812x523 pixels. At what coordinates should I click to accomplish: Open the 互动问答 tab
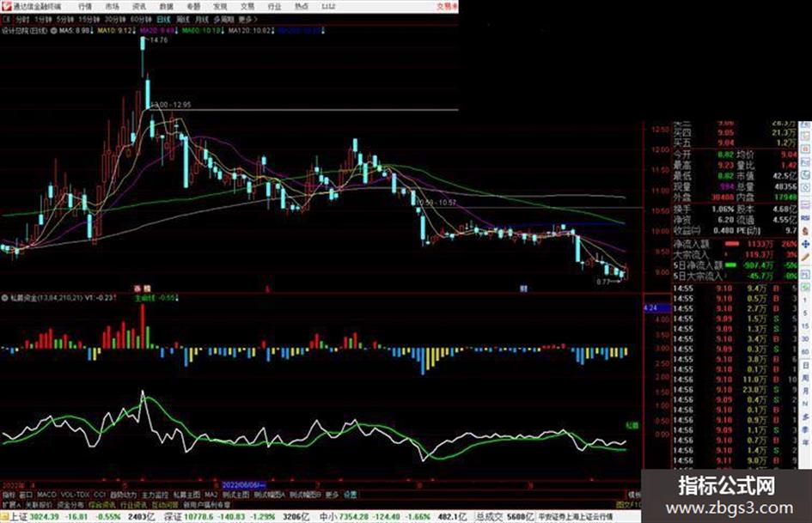(165, 504)
